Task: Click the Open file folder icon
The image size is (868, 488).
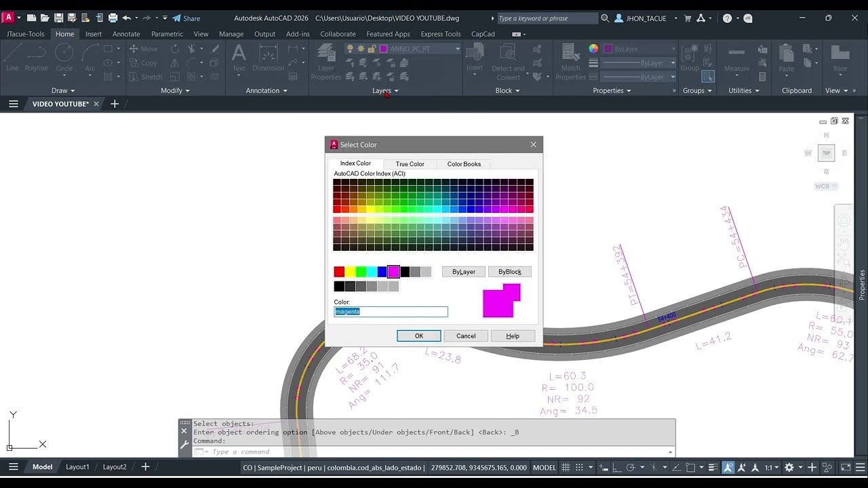Action: pyautogui.click(x=45, y=18)
